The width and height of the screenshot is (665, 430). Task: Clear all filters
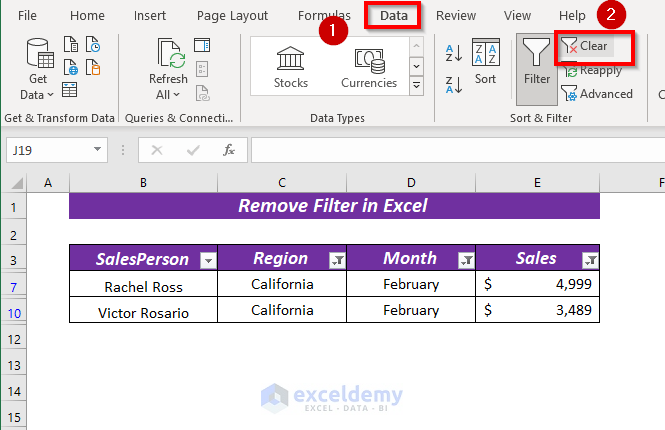[x=585, y=46]
